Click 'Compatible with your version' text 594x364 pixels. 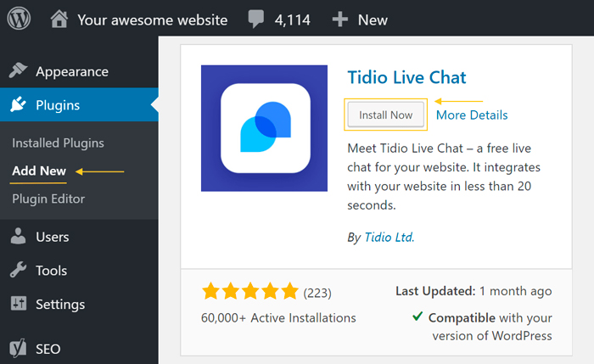(490, 327)
